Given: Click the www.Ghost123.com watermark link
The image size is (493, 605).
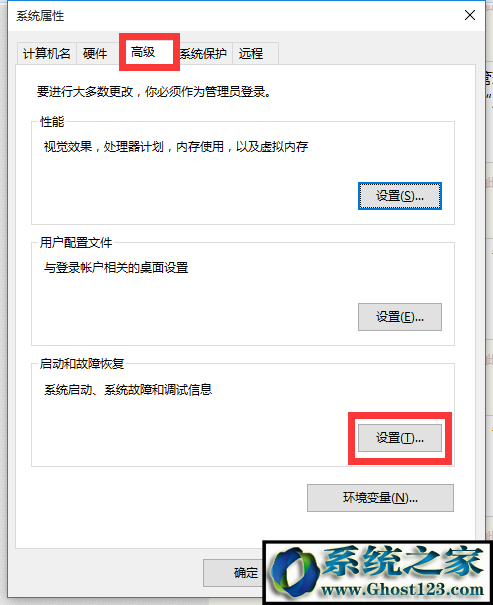Looking at the screenshot, I should [x=402, y=590].
